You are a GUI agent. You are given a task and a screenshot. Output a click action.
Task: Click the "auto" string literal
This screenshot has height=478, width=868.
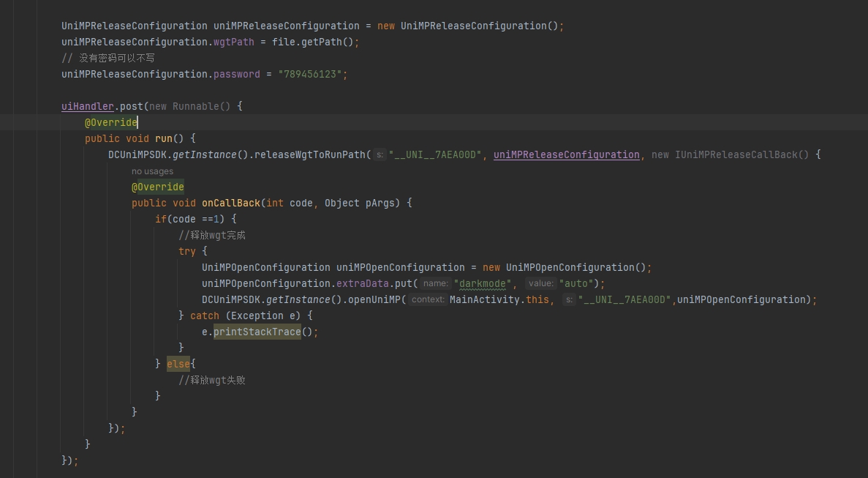575,283
